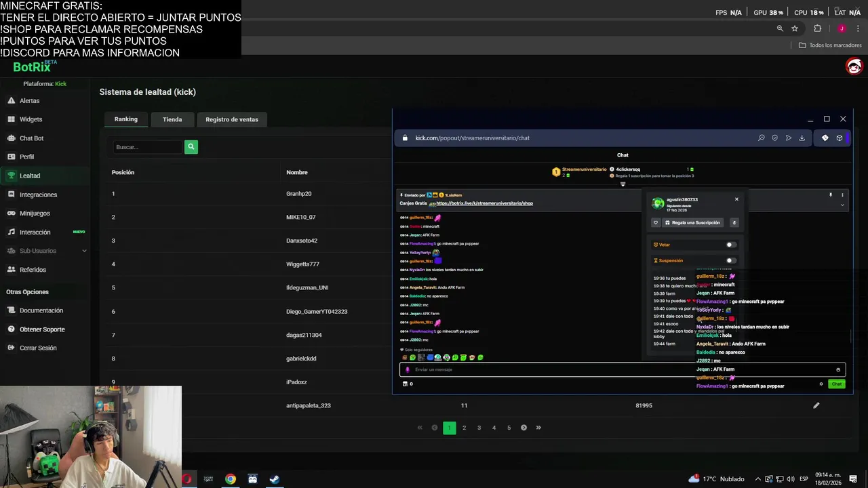Open the BotRix user avatar menu
Viewport: 868px width, 488px height.
854,66
